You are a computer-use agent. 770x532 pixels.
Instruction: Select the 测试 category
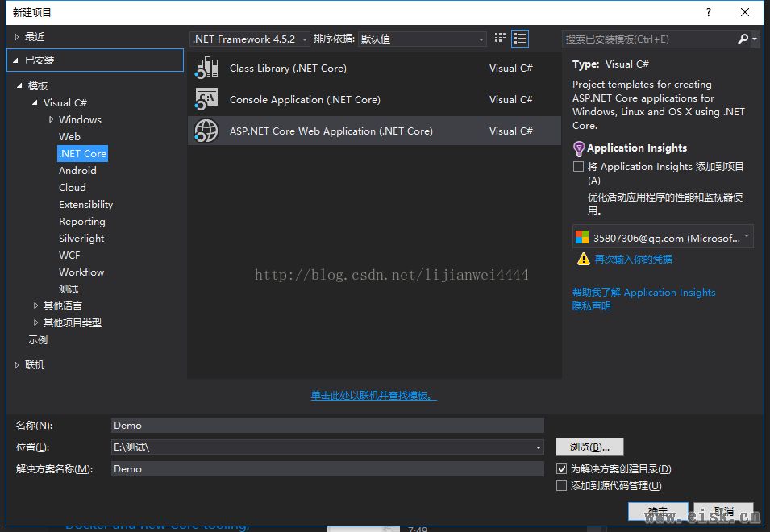(69, 289)
